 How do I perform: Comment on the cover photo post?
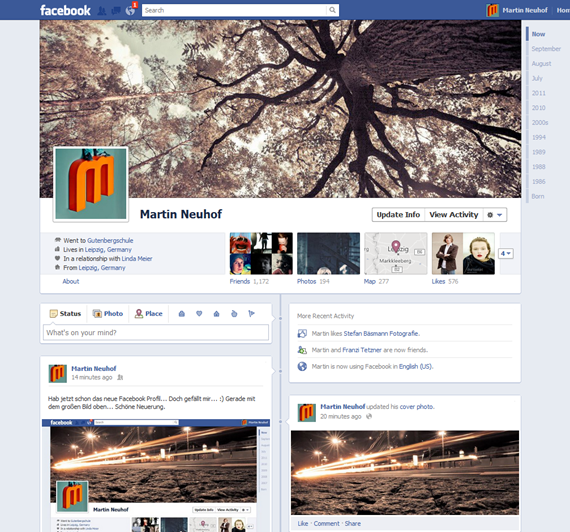pos(326,524)
